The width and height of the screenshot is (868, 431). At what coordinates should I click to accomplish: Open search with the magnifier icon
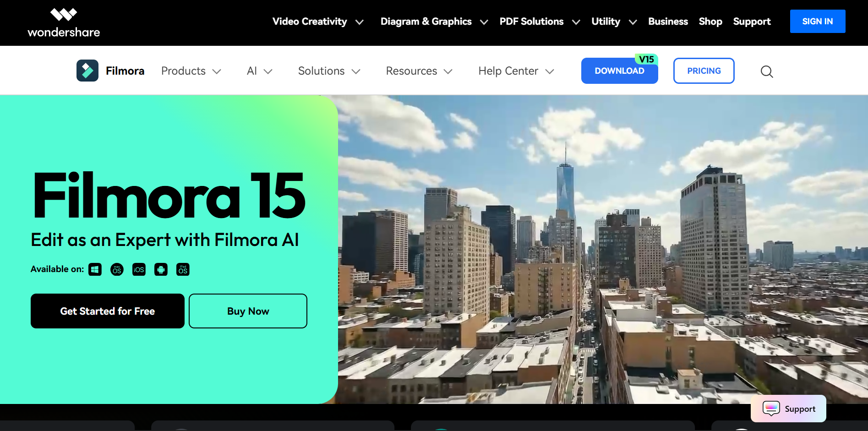tap(766, 71)
